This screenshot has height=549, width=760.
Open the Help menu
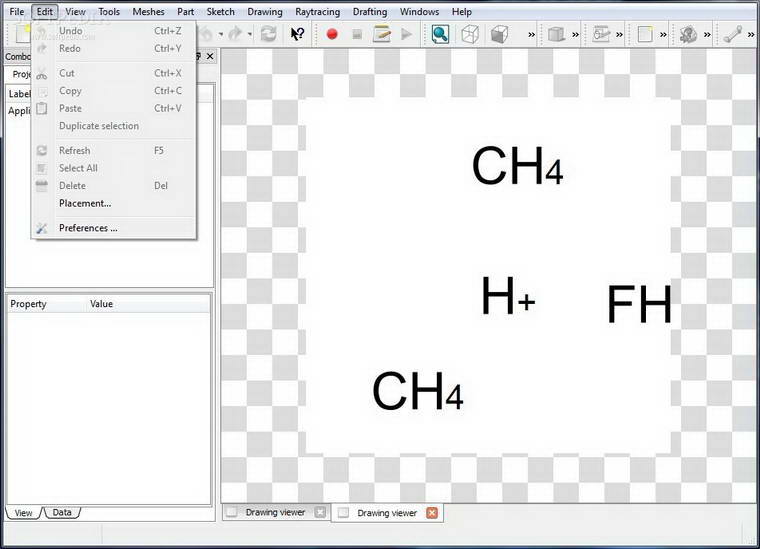(x=461, y=12)
